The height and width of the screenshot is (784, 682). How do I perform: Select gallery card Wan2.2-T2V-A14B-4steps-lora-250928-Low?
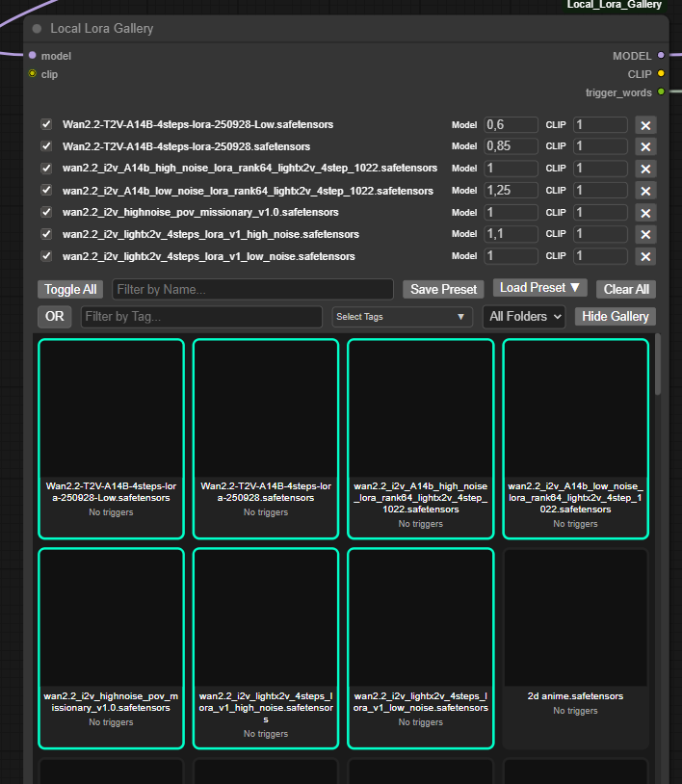(x=111, y=439)
